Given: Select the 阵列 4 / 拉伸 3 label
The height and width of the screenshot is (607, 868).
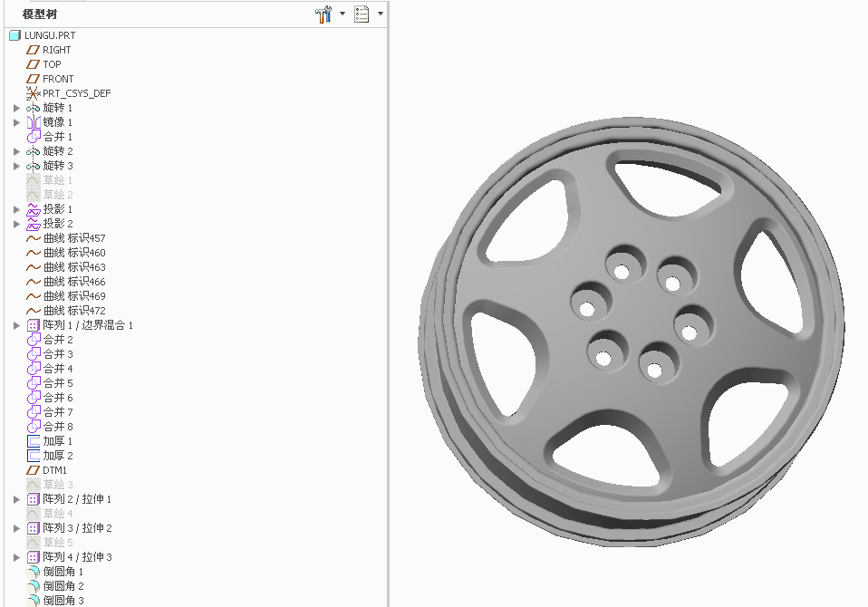Looking at the screenshot, I should point(78,557).
